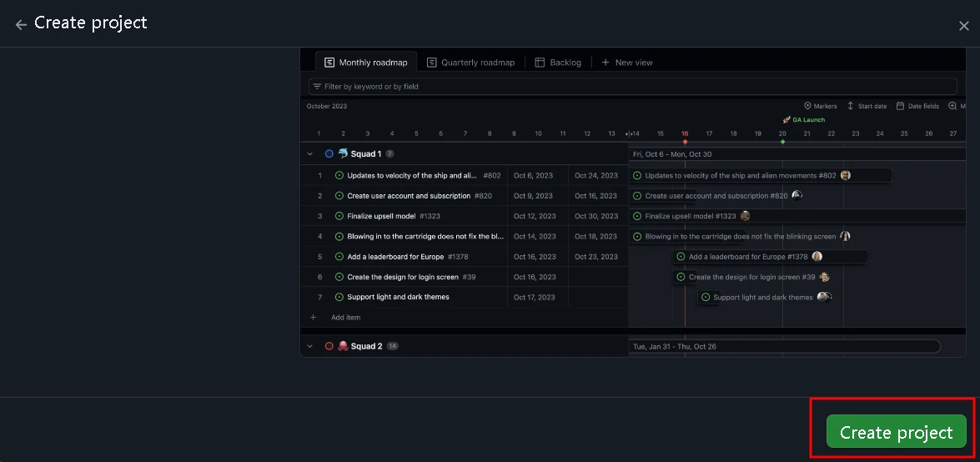Focus the Filter by keyword or by field box
This screenshot has width=980, height=462.
pyautogui.click(x=632, y=86)
